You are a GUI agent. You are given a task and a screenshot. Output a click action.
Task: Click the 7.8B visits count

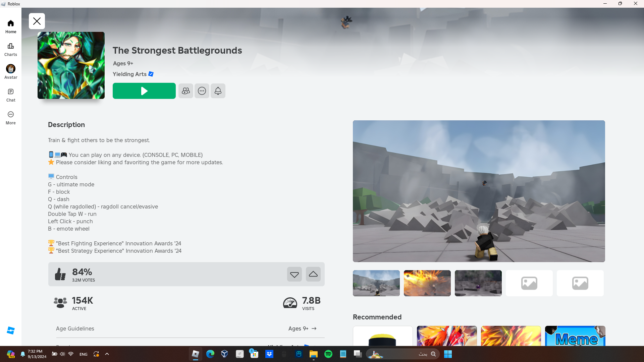click(311, 300)
